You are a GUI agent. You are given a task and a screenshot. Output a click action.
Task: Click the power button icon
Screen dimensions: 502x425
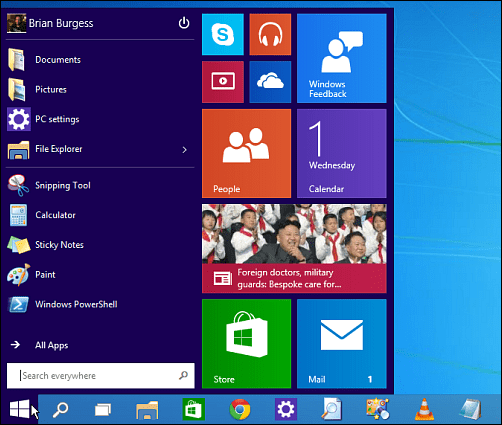coord(184,23)
